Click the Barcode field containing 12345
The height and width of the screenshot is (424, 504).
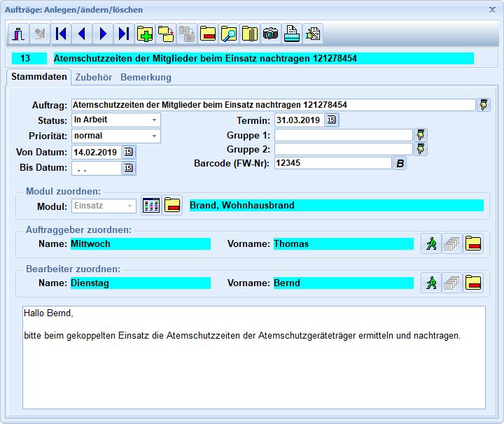click(333, 163)
